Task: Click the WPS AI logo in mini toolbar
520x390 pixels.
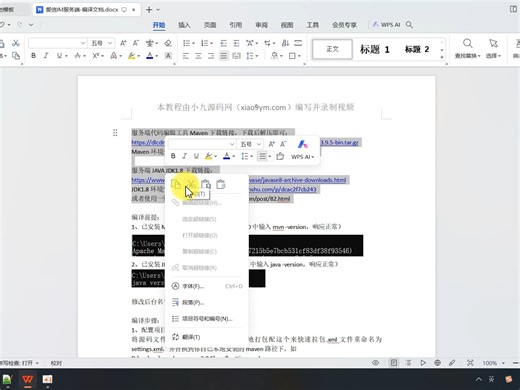Action: coord(303,144)
